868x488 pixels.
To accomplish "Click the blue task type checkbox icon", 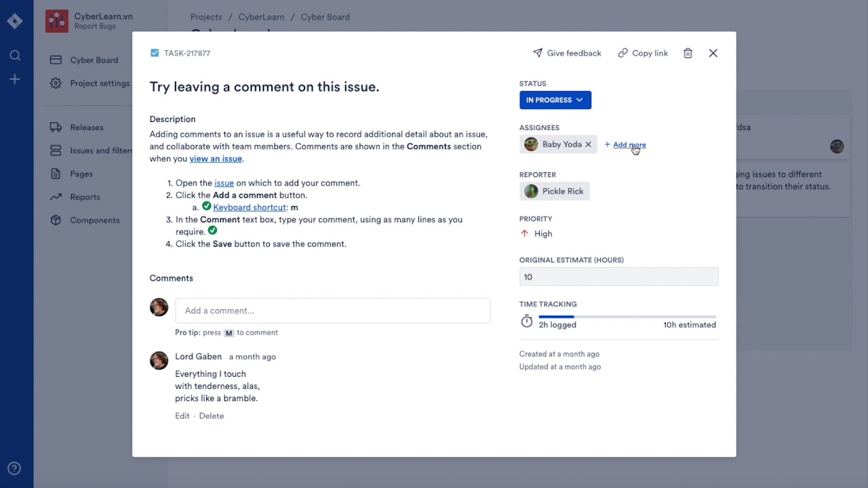I will click(155, 53).
